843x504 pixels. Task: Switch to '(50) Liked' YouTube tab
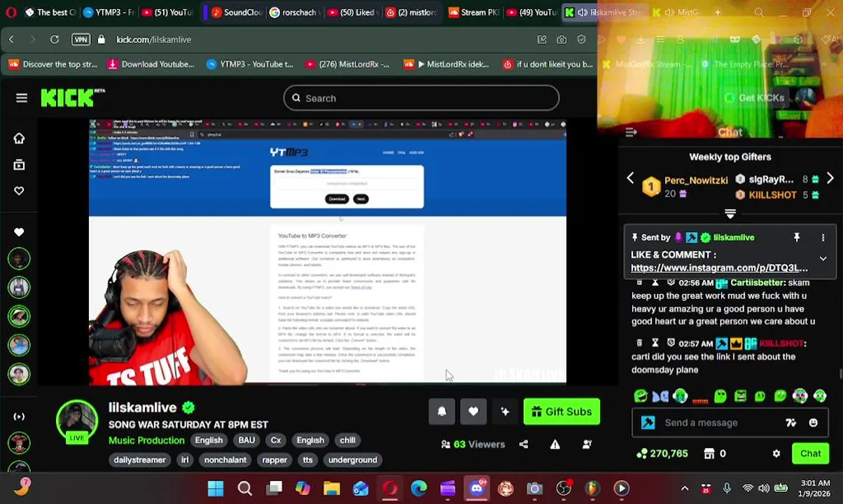point(353,13)
